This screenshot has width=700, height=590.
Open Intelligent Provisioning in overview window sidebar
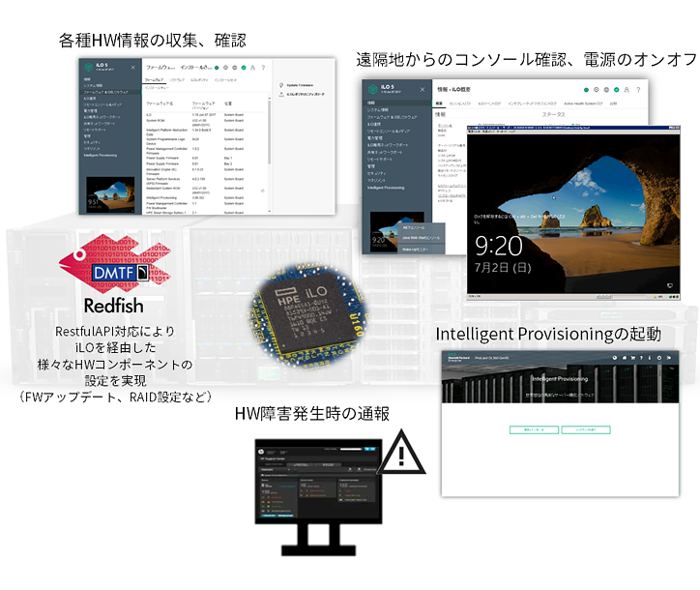coord(386,188)
